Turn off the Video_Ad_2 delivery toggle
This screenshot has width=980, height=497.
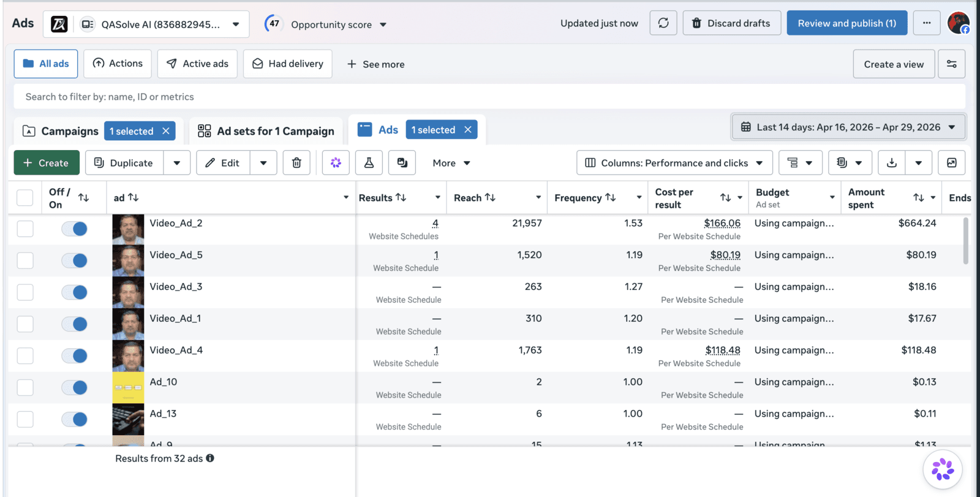point(75,229)
